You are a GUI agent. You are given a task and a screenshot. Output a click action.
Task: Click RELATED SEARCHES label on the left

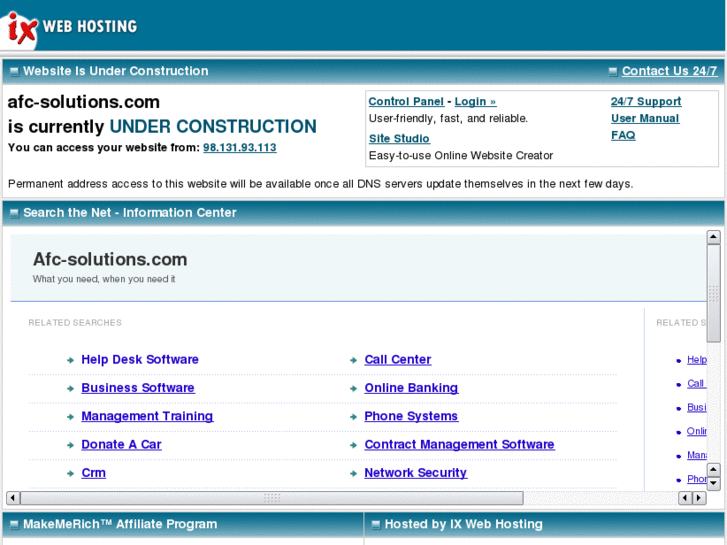point(75,322)
